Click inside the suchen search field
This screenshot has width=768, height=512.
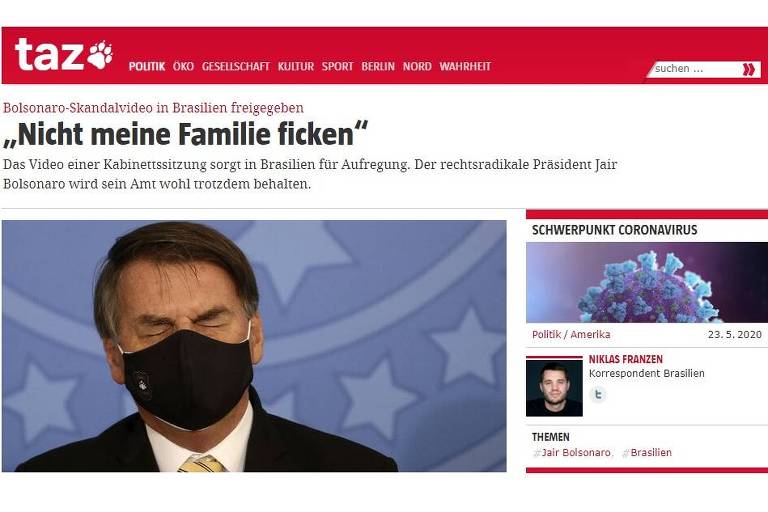click(x=696, y=69)
